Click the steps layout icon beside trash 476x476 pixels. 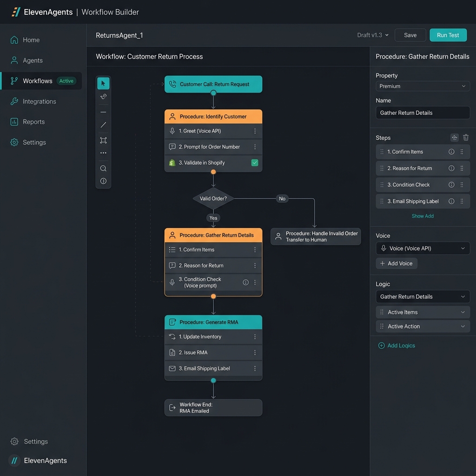(455, 138)
